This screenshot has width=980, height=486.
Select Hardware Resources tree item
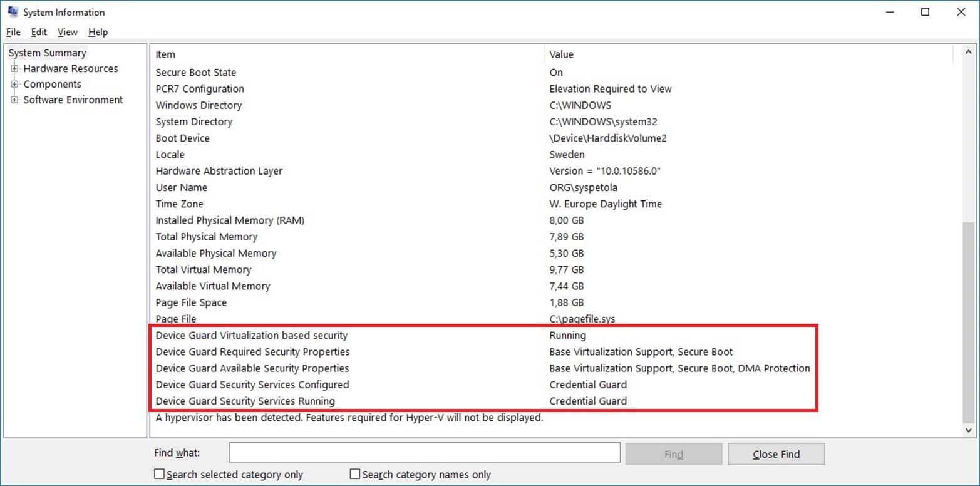(71, 69)
